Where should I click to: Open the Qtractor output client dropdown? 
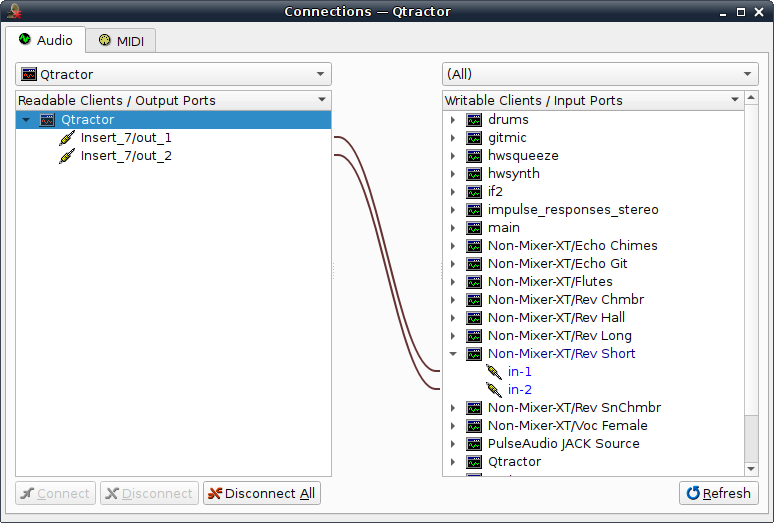tap(173, 74)
